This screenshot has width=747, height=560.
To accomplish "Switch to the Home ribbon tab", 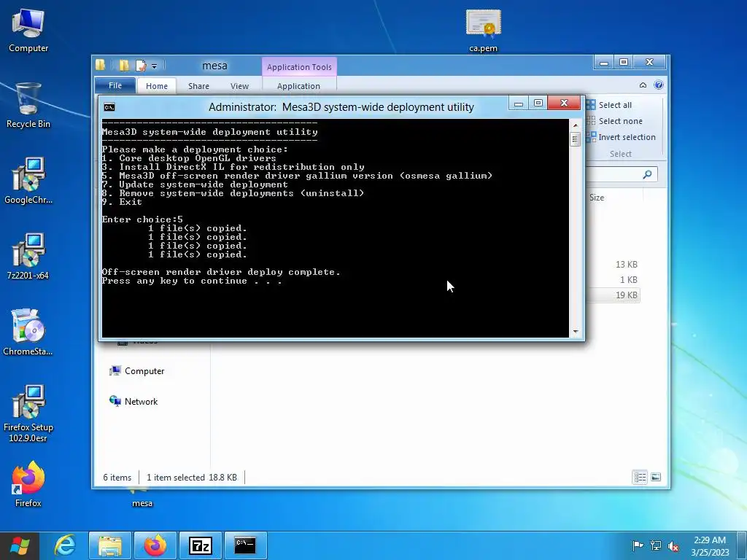I will pos(157,86).
